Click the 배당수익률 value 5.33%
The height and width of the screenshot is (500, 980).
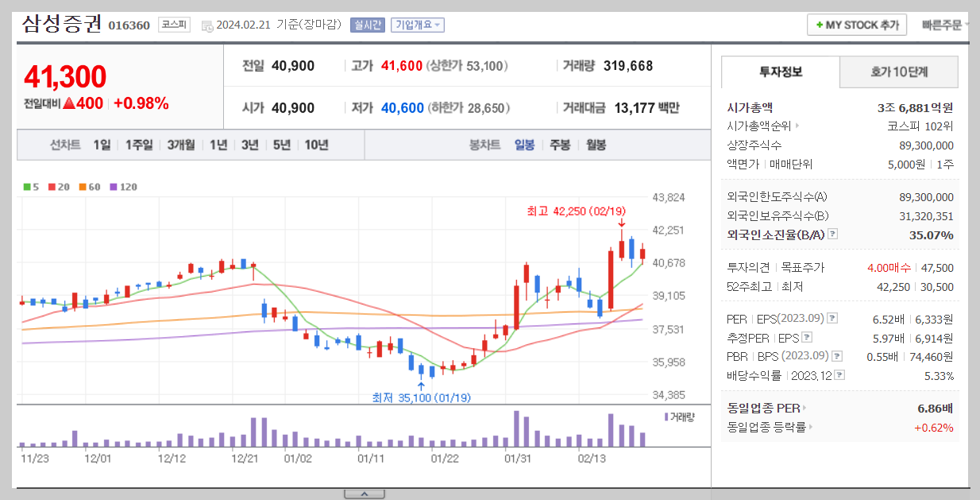939,375
